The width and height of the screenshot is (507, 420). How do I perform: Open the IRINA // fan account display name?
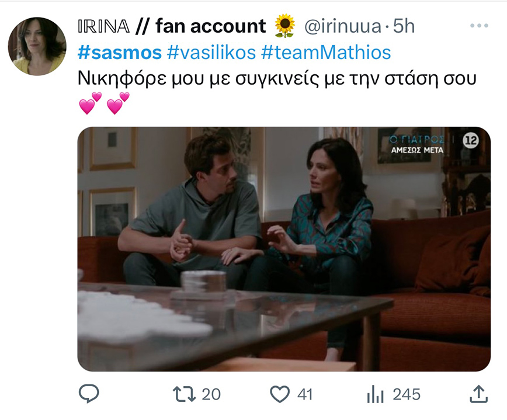[x=172, y=26]
